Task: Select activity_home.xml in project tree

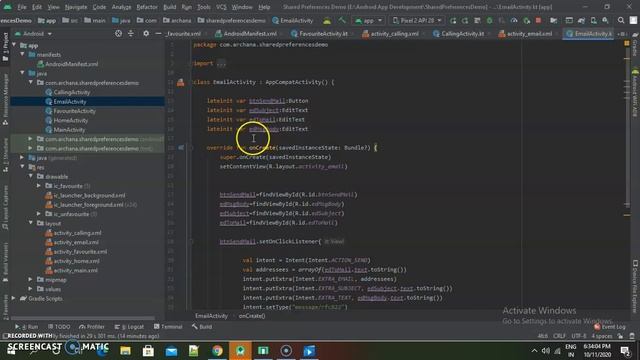Action: [72, 261]
